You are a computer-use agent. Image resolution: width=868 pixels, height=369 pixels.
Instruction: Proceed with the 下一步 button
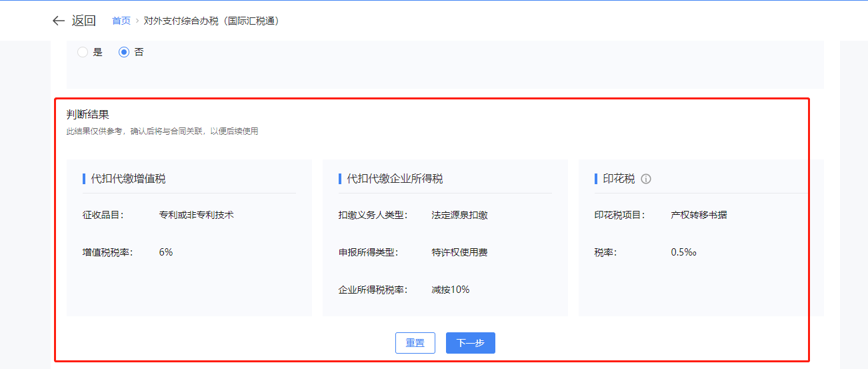tap(470, 343)
